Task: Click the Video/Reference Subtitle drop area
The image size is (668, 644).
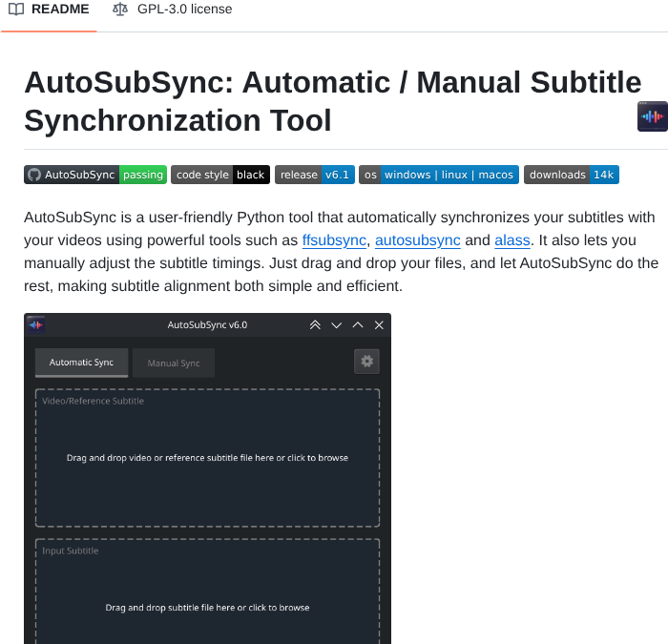Action: click(207, 458)
